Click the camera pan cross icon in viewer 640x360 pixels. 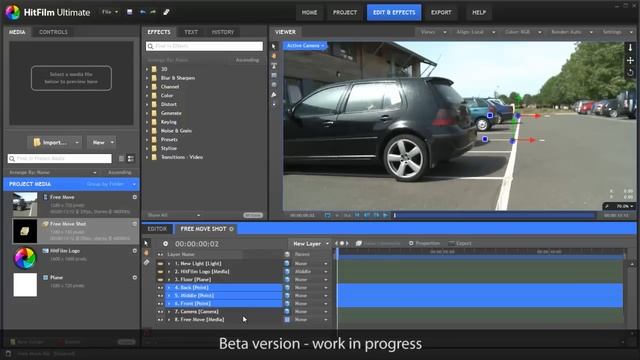click(x=630, y=60)
